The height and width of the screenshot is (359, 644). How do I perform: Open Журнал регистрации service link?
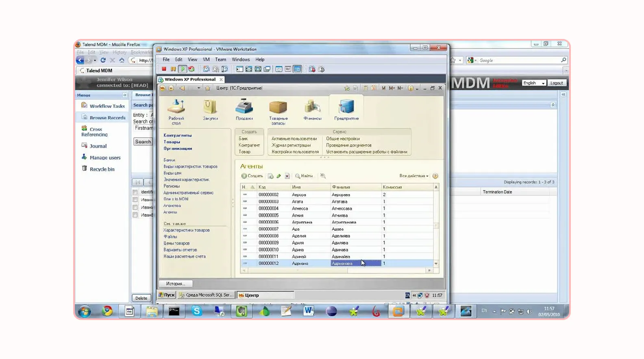[291, 145]
